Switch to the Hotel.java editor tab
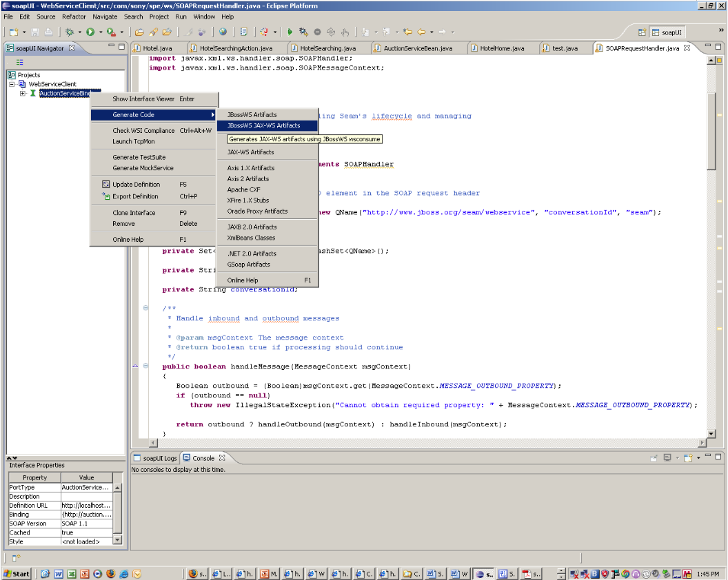The height and width of the screenshot is (580, 728). [x=157, y=48]
